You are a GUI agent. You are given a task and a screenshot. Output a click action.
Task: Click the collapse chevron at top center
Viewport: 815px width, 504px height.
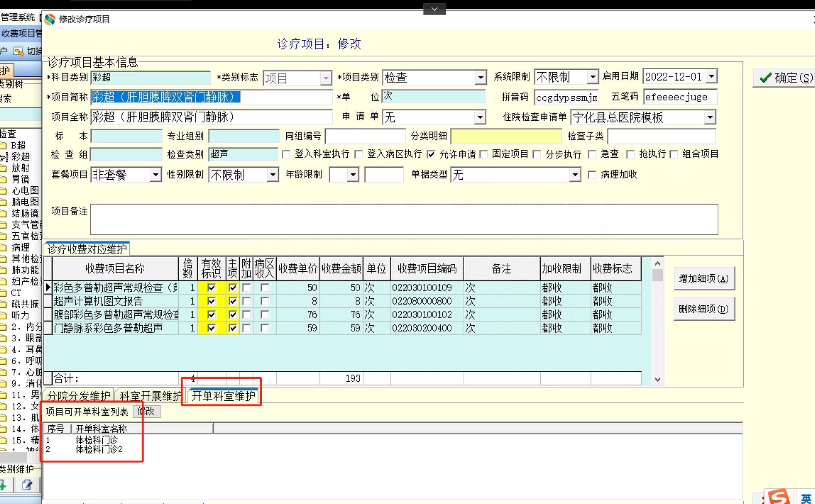click(x=434, y=9)
